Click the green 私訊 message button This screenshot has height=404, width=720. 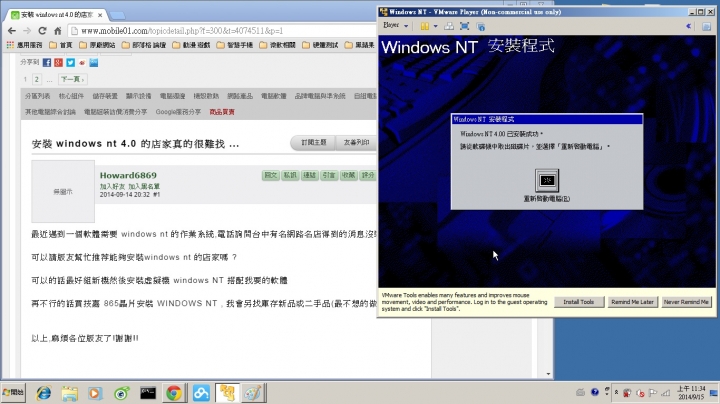[290, 175]
